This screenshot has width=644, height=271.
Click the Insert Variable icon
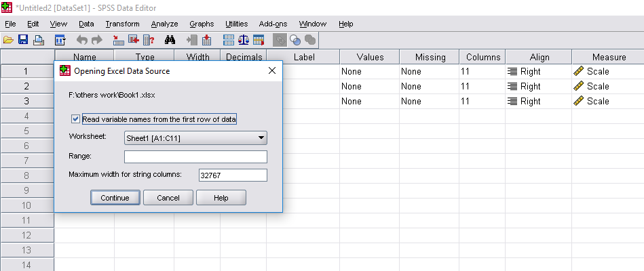[206, 40]
